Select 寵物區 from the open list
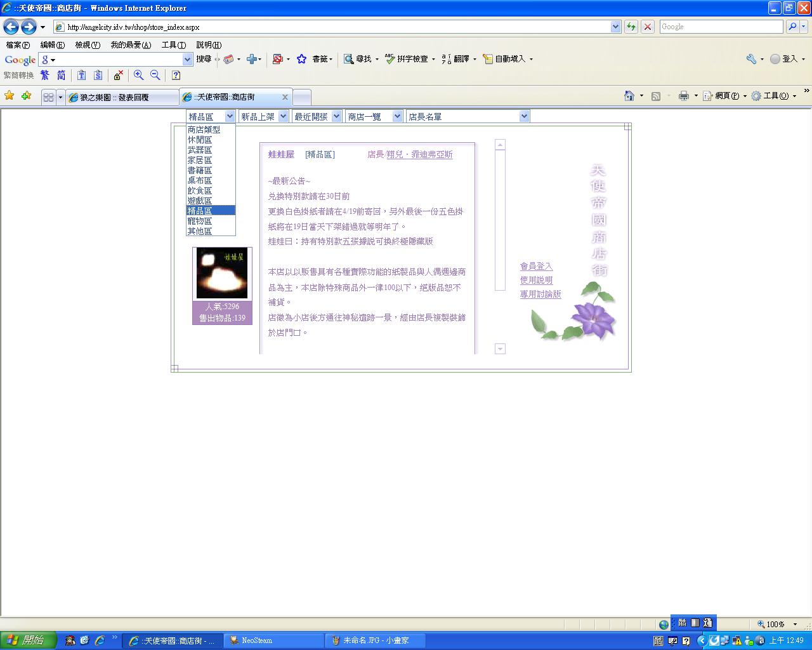This screenshot has width=812, height=650. pos(200,221)
